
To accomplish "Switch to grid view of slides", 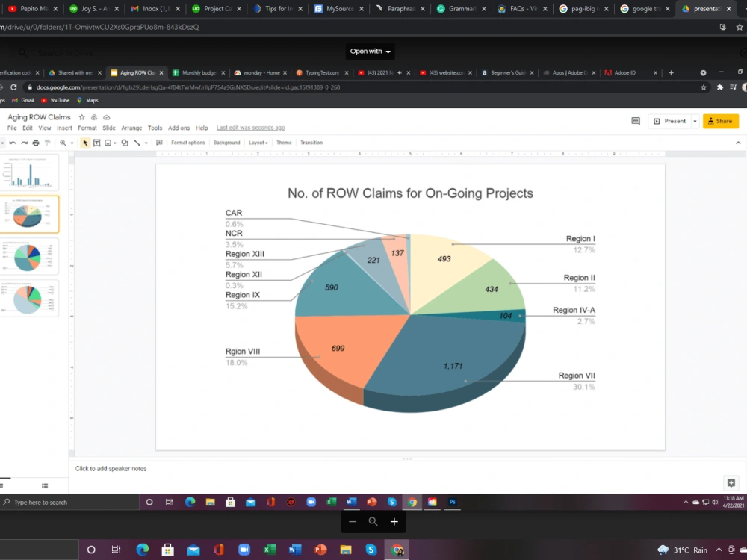I will pyautogui.click(x=45, y=486).
